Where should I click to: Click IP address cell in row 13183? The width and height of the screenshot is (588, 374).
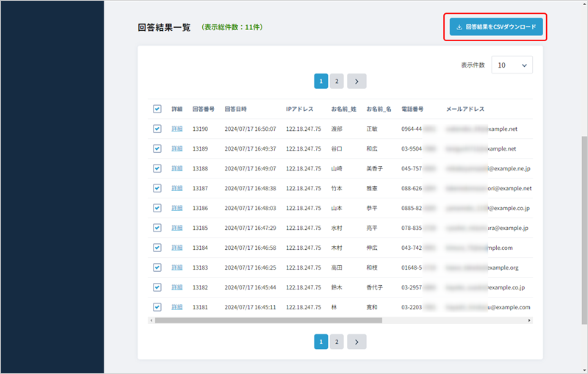[x=304, y=267]
